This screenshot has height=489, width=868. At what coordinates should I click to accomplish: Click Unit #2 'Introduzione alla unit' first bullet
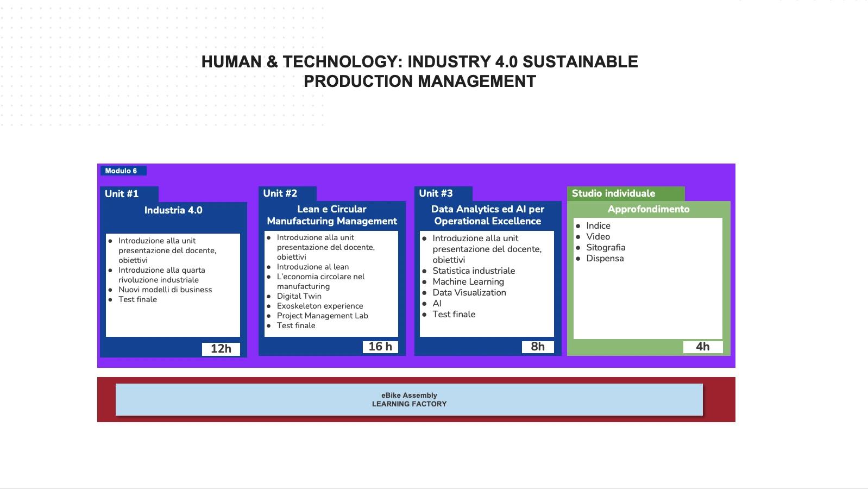[326, 247]
